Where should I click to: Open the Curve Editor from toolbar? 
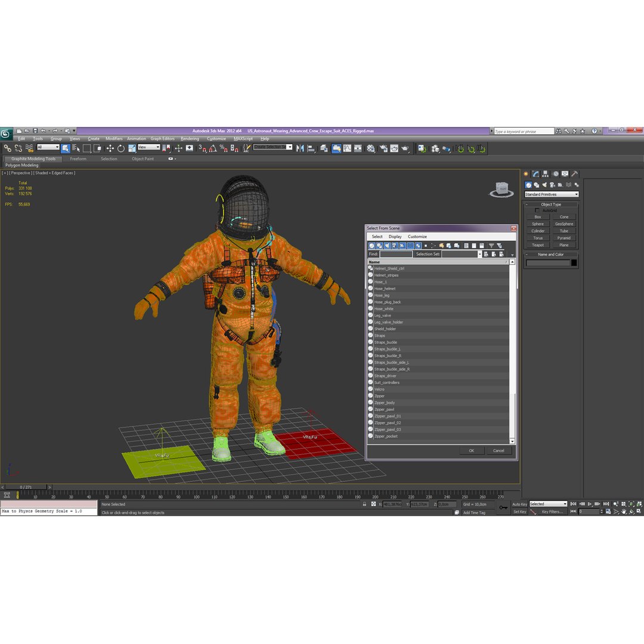pyautogui.click(x=347, y=148)
